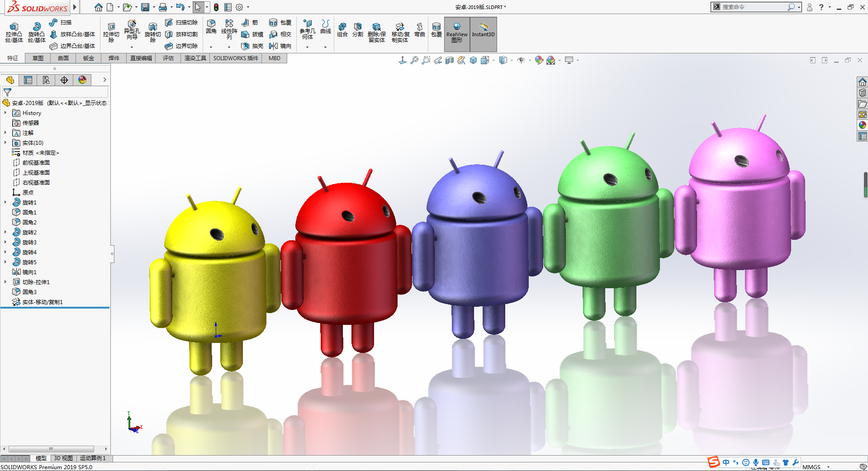Switch to the SOLIDWORKS 插件 tab
The height and width of the screenshot is (471, 868).
click(236, 58)
